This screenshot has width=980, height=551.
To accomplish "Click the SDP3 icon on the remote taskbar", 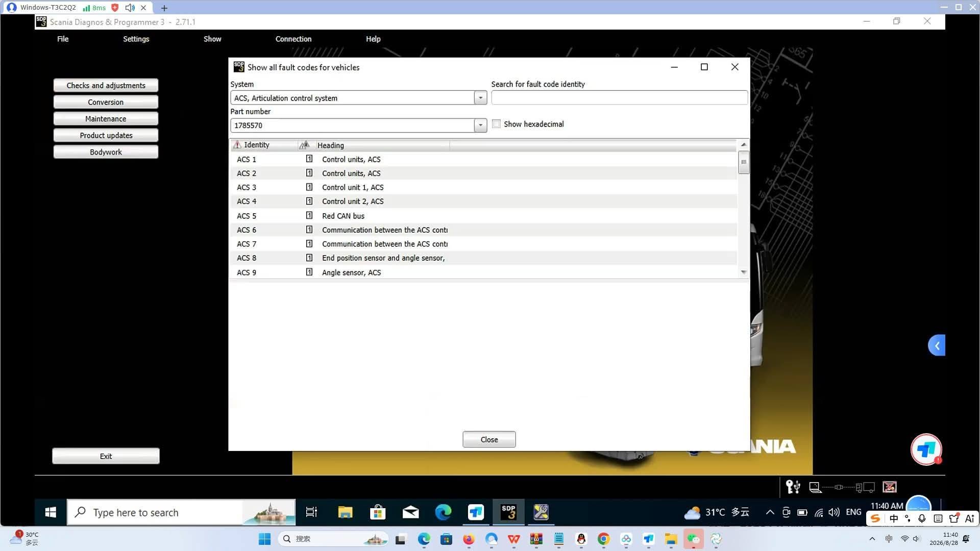I will [x=508, y=512].
